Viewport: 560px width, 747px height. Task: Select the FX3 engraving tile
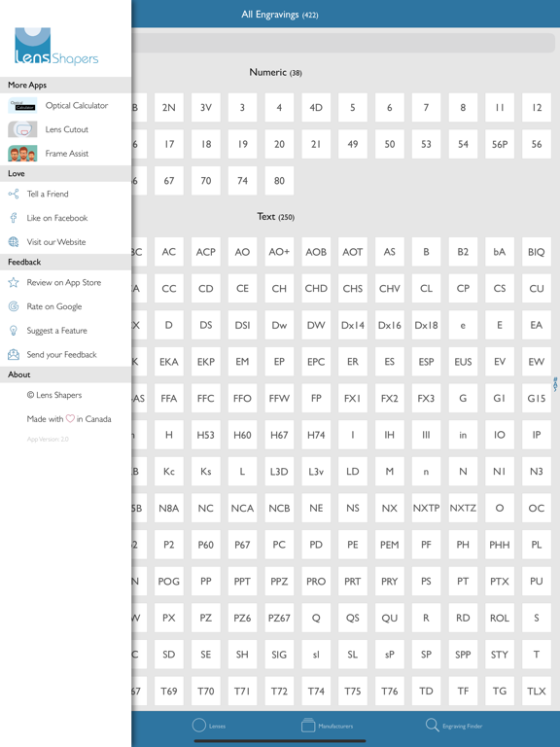(x=426, y=398)
